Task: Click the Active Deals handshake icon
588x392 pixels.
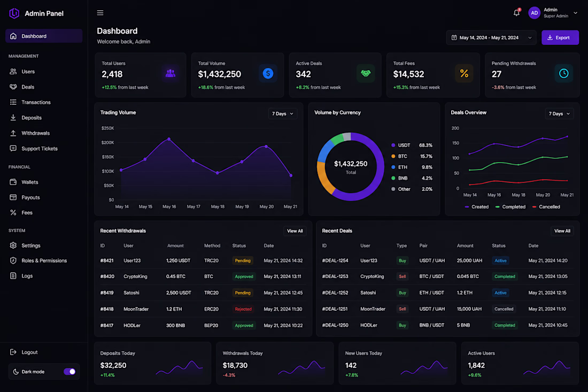Action: 366,73
